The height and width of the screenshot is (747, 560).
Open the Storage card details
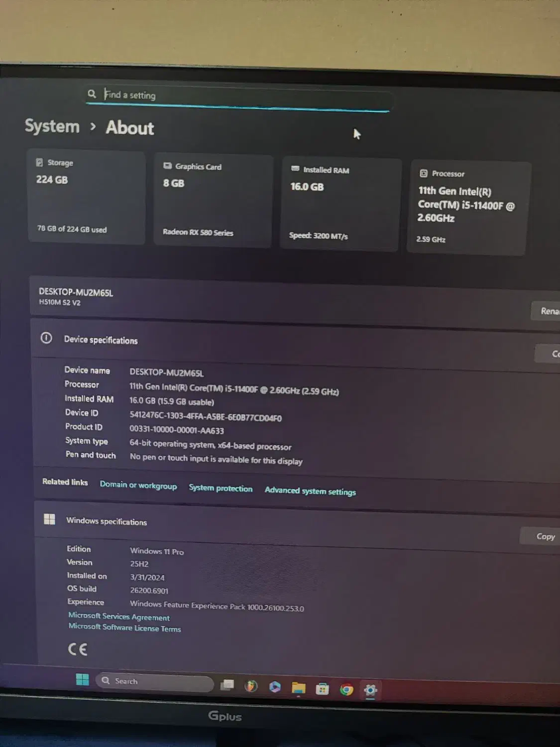86,197
